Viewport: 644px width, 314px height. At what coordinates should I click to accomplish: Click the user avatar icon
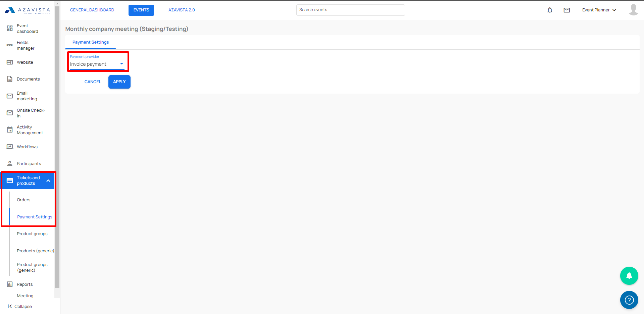(x=633, y=10)
